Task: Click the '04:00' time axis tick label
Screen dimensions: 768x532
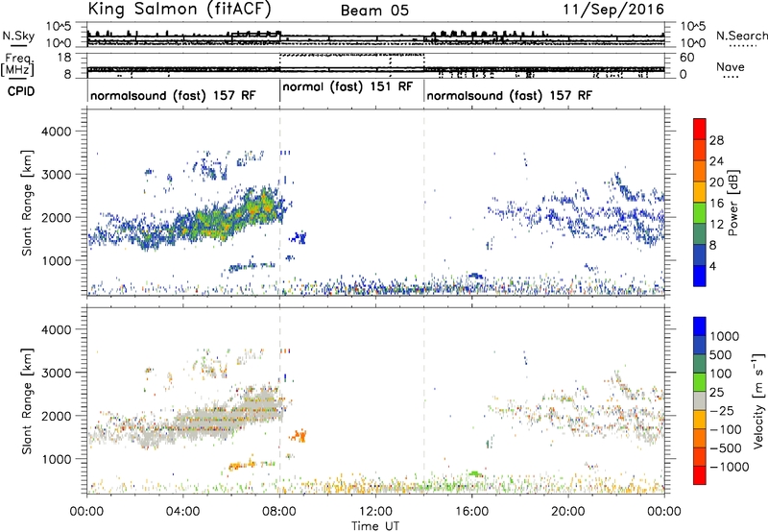Action: (183, 512)
